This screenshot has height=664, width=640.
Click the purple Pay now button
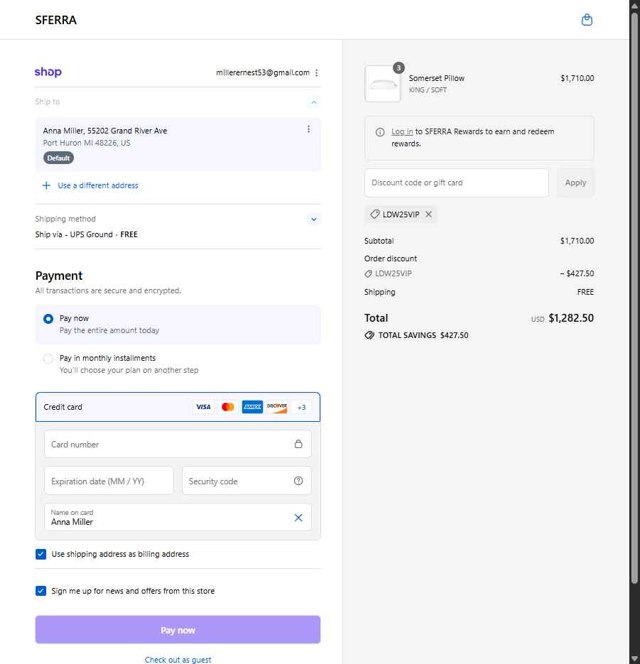pyautogui.click(x=178, y=630)
